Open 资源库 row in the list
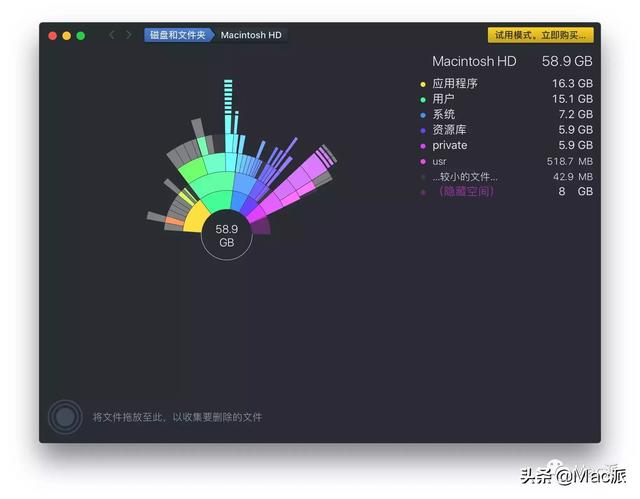 [506, 130]
